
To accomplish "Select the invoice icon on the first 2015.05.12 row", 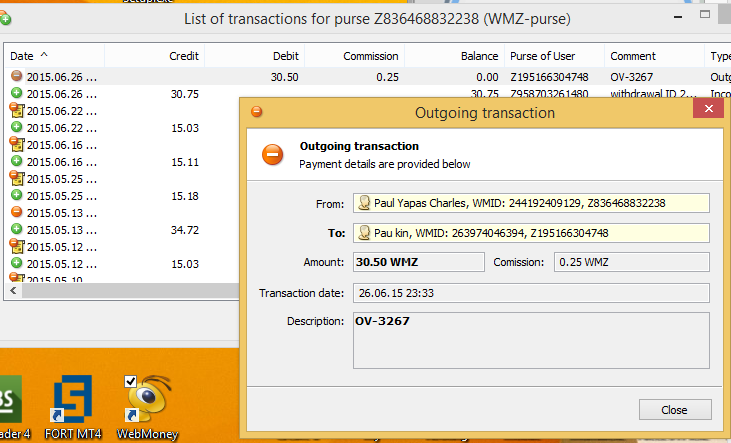I will [17, 246].
